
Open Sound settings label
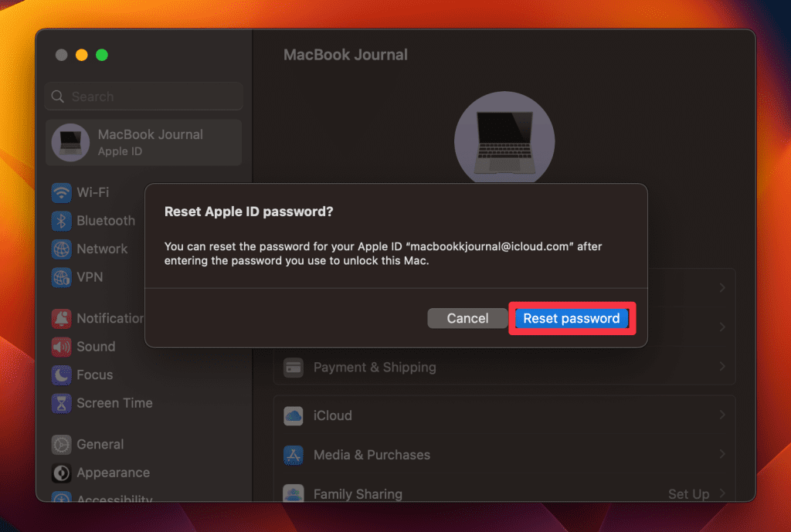96,347
